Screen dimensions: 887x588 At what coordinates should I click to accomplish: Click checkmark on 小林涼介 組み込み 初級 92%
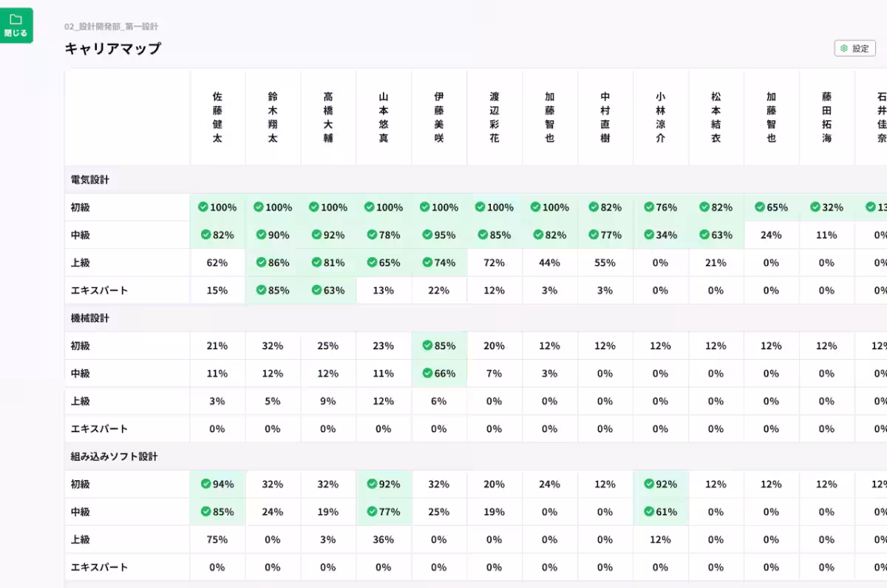coord(648,484)
